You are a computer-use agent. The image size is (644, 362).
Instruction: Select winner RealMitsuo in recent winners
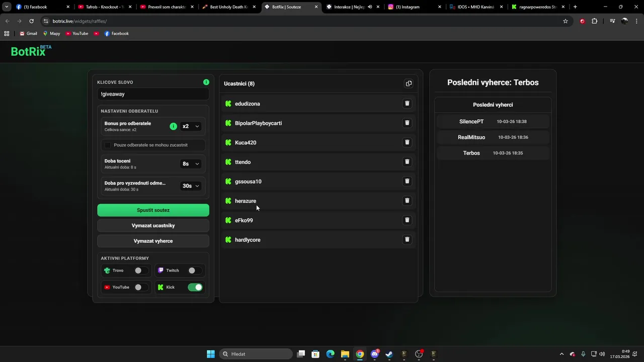click(x=493, y=137)
